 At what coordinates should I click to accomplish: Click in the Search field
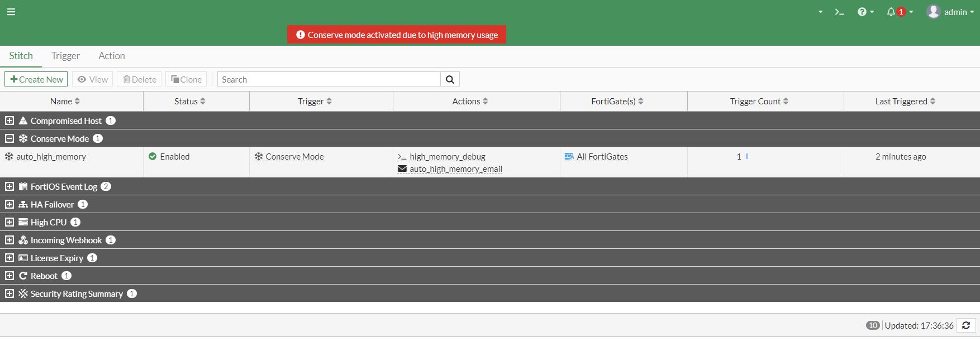pyautogui.click(x=329, y=79)
